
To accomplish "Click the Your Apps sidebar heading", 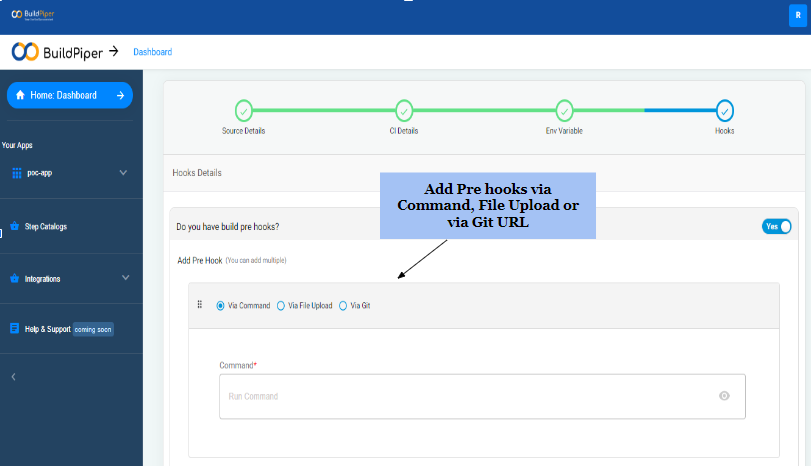I will point(17,145).
